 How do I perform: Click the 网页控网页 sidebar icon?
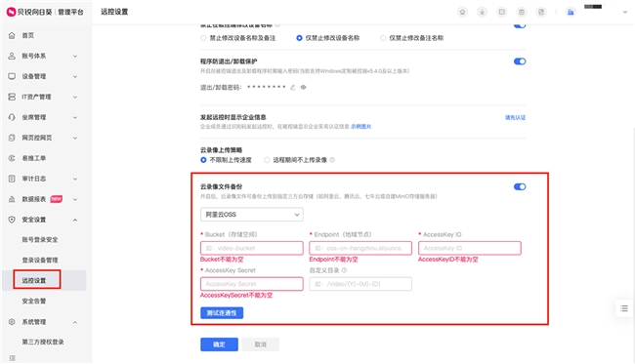click(x=12, y=138)
